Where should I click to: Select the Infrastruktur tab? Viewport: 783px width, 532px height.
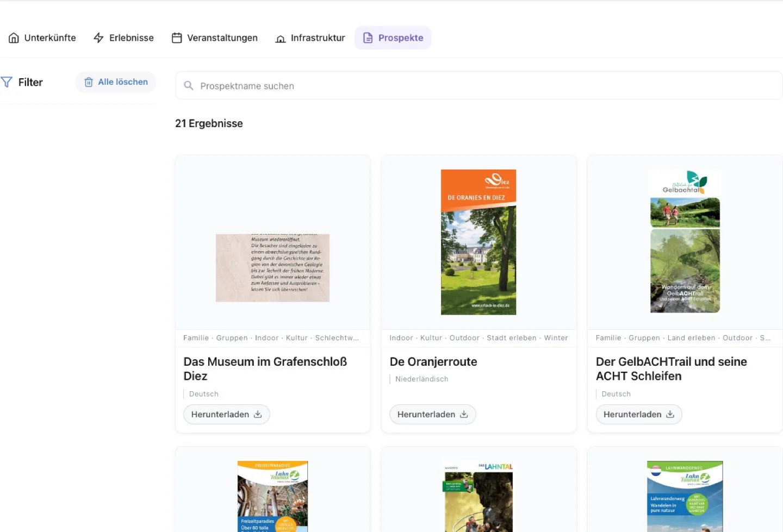[310, 38]
